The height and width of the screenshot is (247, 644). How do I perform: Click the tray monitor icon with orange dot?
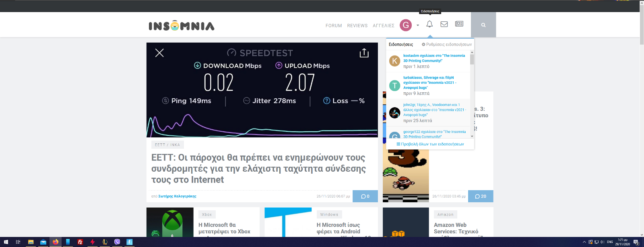tap(590, 242)
